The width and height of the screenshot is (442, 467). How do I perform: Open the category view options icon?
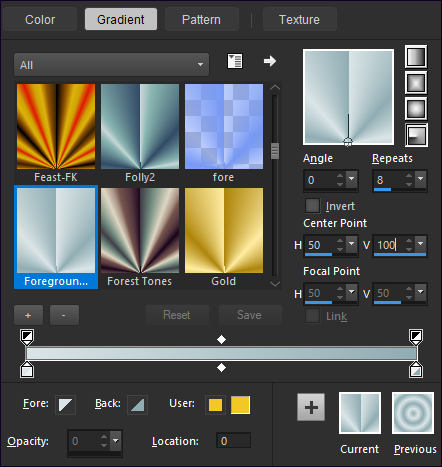click(235, 61)
